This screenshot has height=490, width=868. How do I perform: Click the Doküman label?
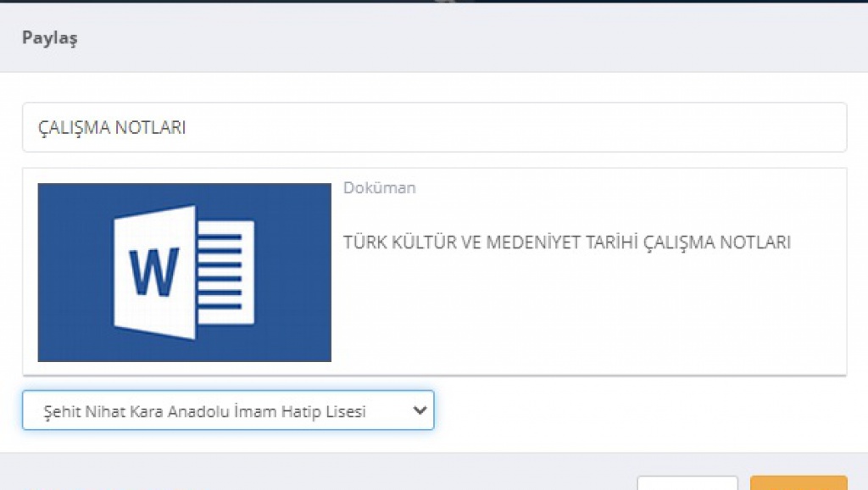[379, 187]
